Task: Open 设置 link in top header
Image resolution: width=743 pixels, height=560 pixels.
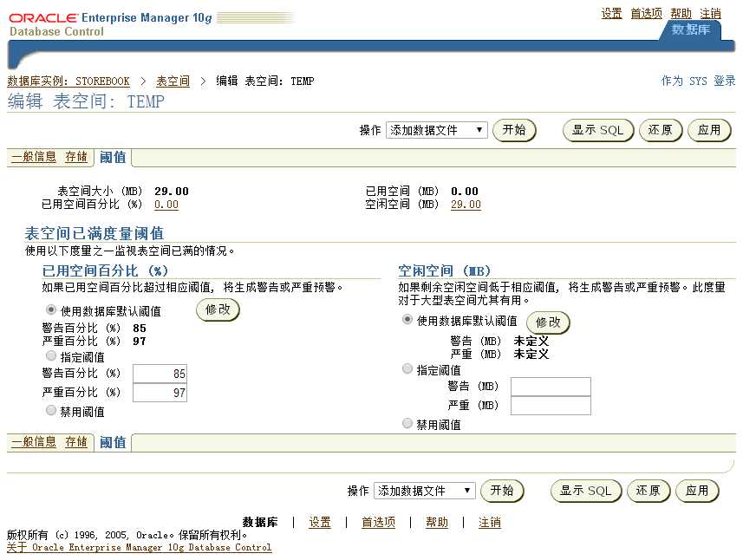Action: [x=611, y=14]
